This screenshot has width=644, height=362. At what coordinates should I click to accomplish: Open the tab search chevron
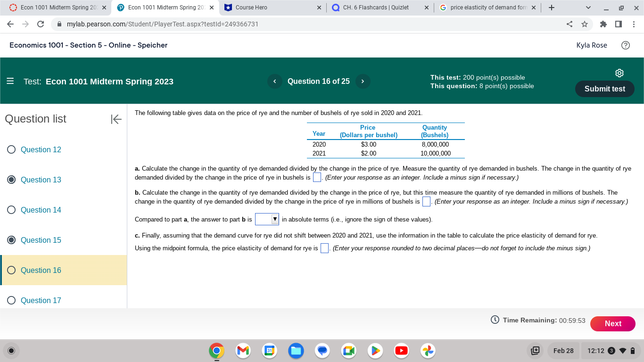588,8
